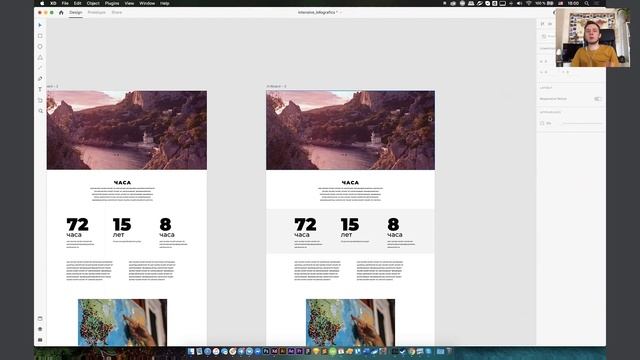Toggle Responsive Resize switch
The height and width of the screenshot is (360, 640).
click(x=598, y=99)
